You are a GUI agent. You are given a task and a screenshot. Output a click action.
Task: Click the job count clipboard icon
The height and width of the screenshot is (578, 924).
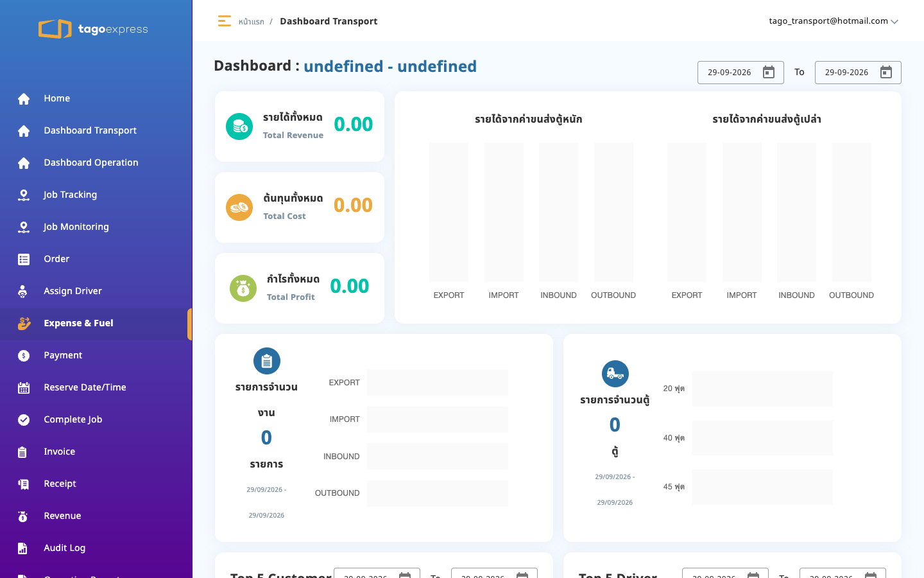tap(267, 361)
